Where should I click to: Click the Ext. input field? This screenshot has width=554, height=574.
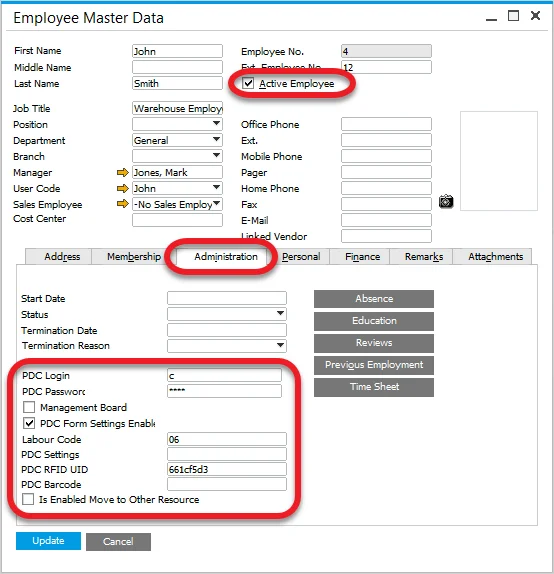pos(386,140)
